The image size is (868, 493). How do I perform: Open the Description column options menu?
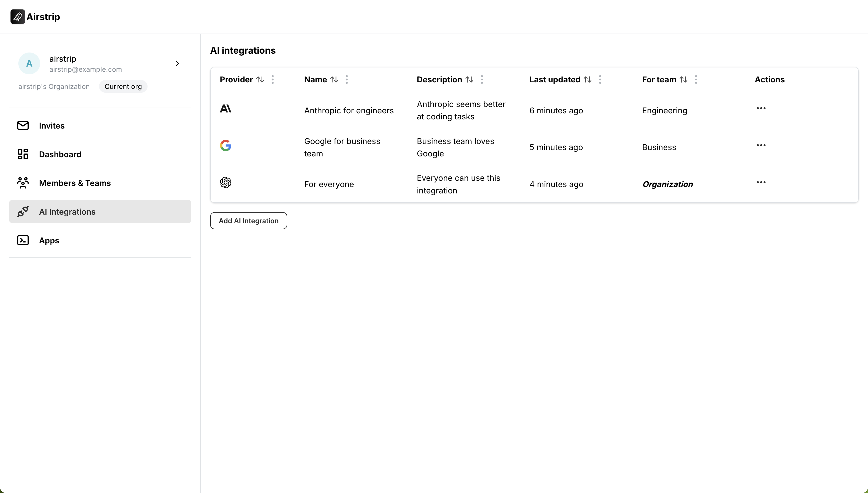(x=482, y=79)
